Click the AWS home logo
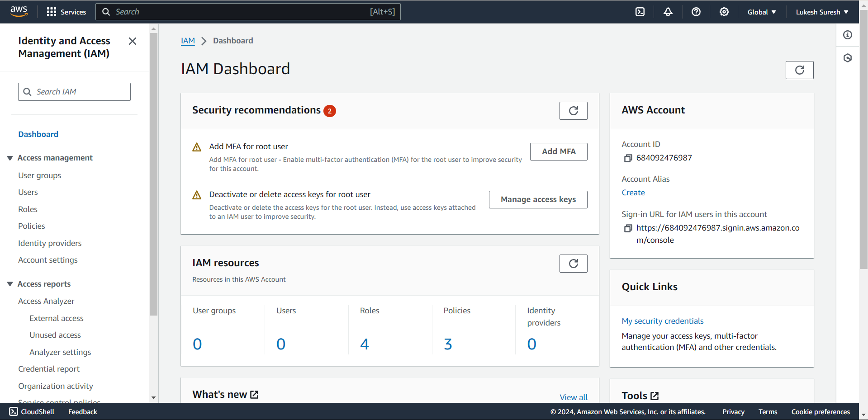This screenshot has height=420, width=868. [x=19, y=11]
